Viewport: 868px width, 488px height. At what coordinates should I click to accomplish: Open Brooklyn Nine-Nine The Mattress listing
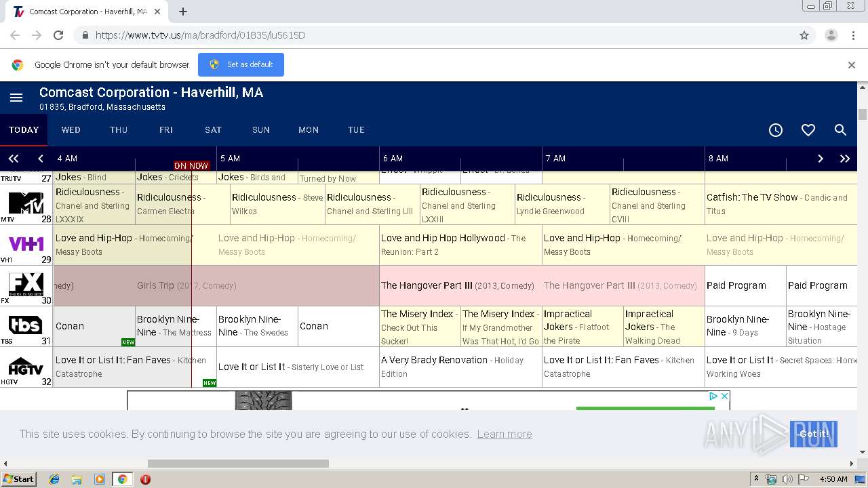(176, 326)
